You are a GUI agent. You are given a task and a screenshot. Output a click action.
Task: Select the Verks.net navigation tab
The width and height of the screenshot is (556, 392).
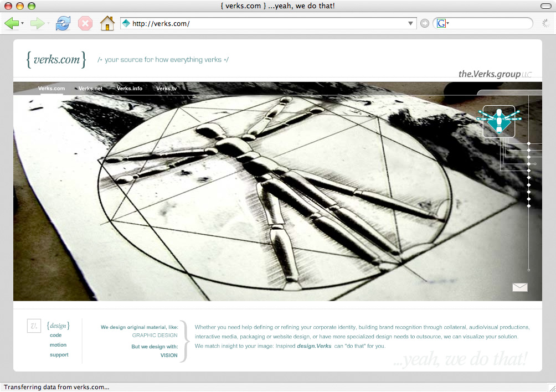tap(90, 88)
